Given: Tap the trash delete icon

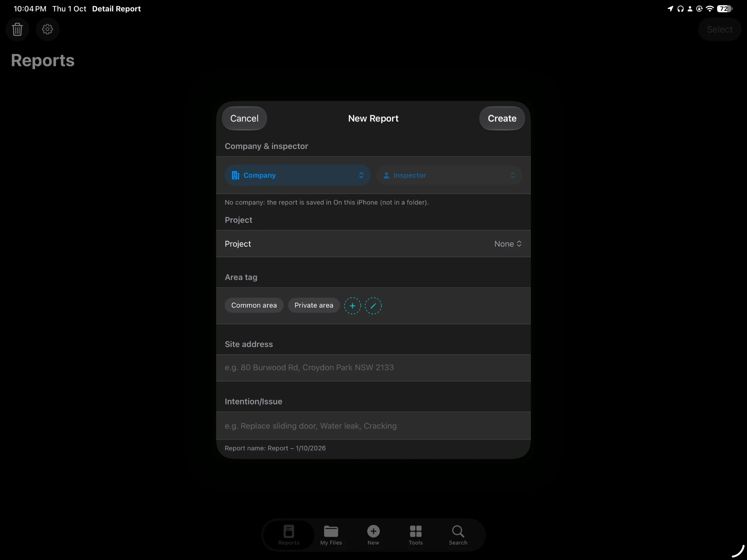Looking at the screenshot, I should (x=17, y=29).
